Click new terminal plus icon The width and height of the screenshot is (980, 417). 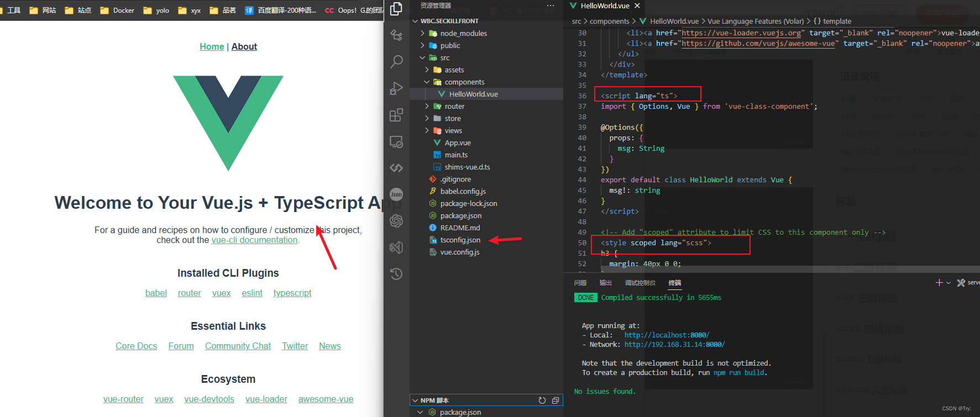coord(939,283)
